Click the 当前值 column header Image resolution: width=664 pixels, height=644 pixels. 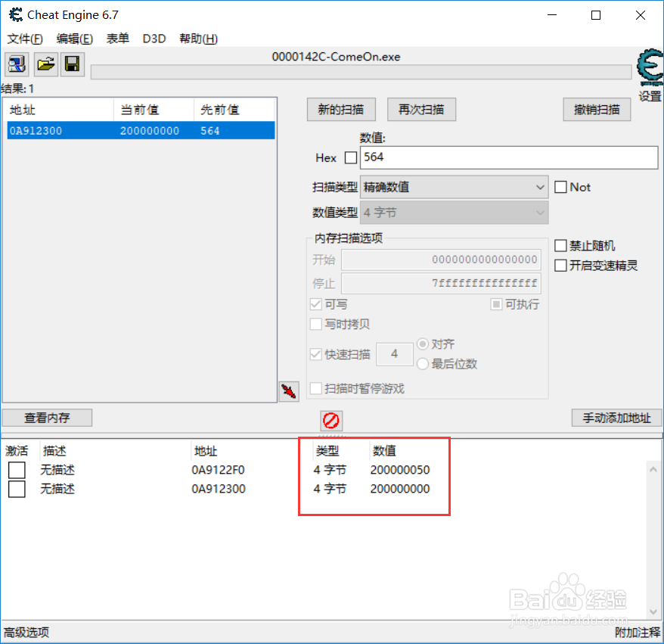(154, 110)
